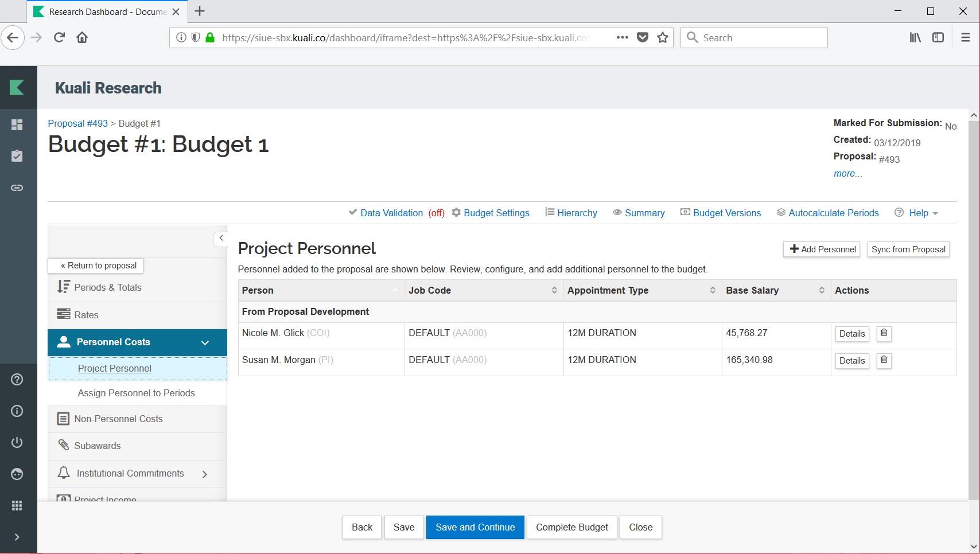Viewport: 980px width, 554px height.
Task: Open the Proposal #493 breadcrumb link
Action: [77, 123]
